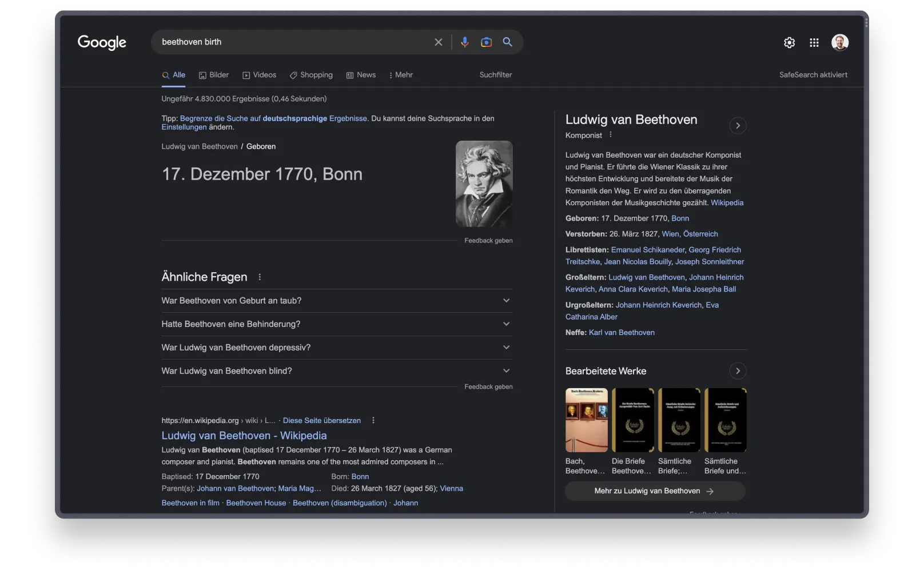Start voice search with microphone icon
The image size is (924, 574).
[465, 42]
